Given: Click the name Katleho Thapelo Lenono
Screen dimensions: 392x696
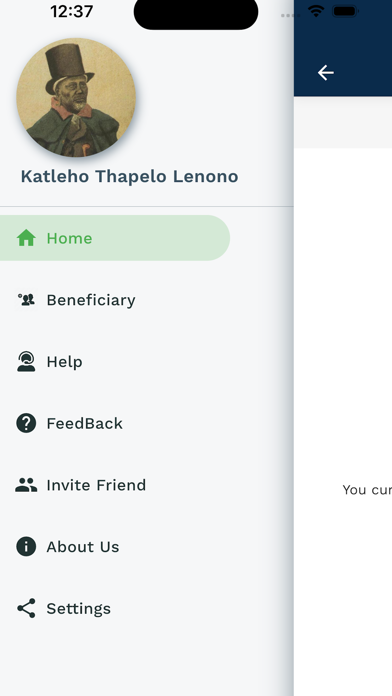Looking at the screenshot, I should click(129, 176).
